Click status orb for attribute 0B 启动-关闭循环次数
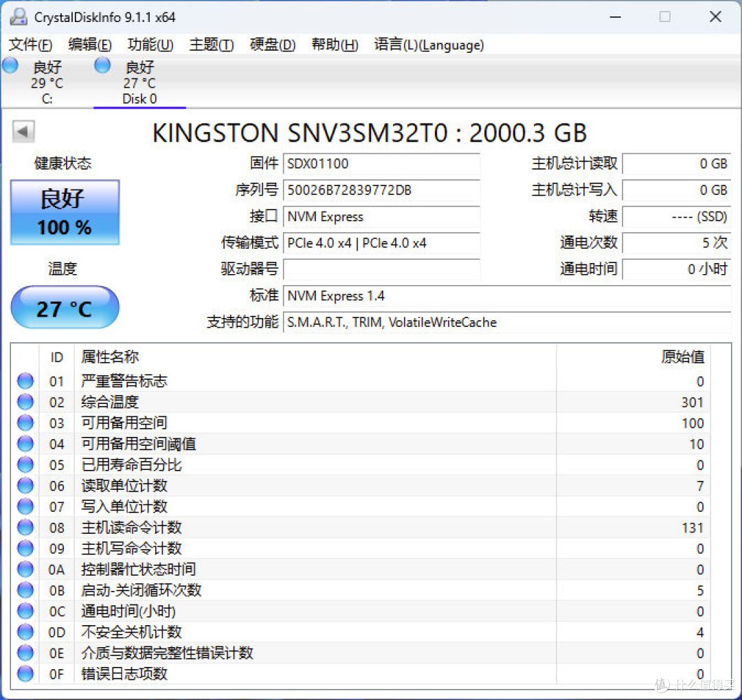The image size is (742, 700). click(x=25, y=589)
